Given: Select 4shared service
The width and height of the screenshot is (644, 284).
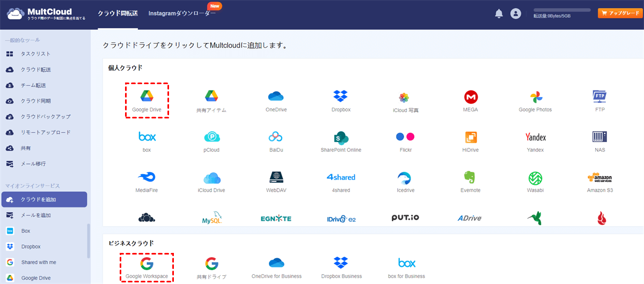Looking at the screenshot, I should coord(341,182).
